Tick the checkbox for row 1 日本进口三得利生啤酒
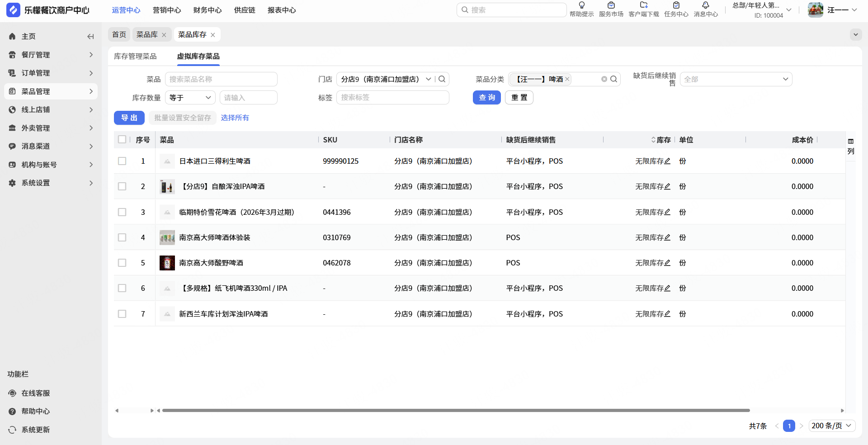The width and height of the screenshot is (868, 445). [x=122, y=161]
